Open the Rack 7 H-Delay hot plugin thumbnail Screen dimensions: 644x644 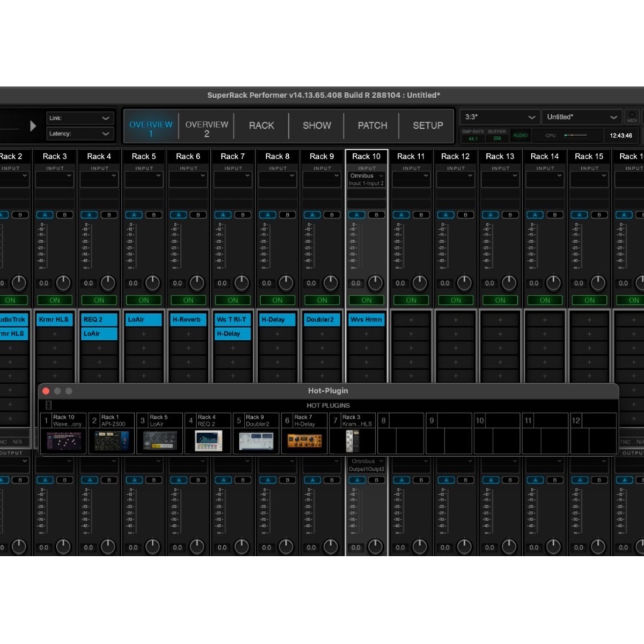point(304,441)
